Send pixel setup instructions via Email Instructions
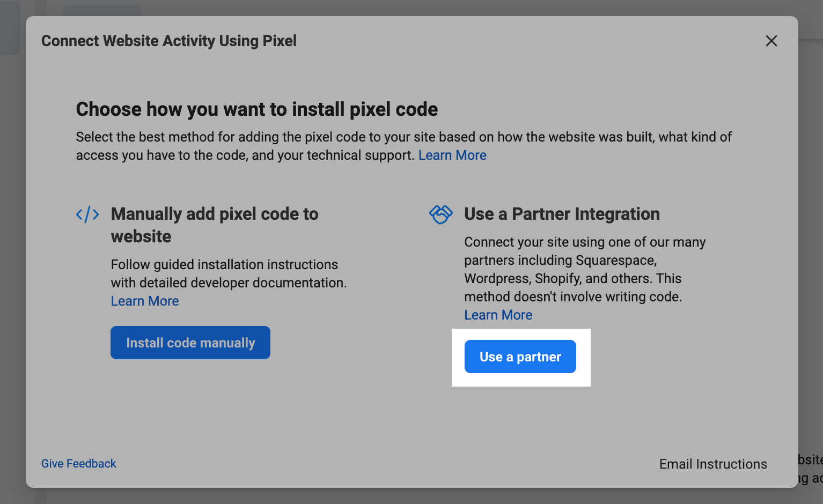 tap(712, 464)
